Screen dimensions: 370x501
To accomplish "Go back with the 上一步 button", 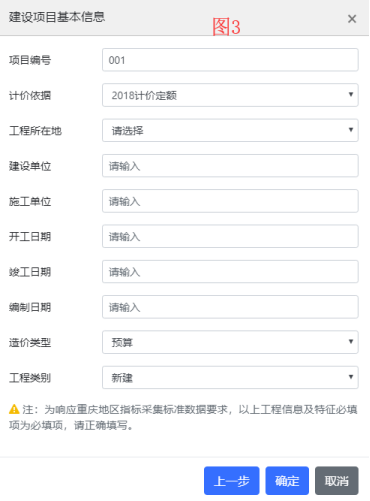I will [232, 481].
